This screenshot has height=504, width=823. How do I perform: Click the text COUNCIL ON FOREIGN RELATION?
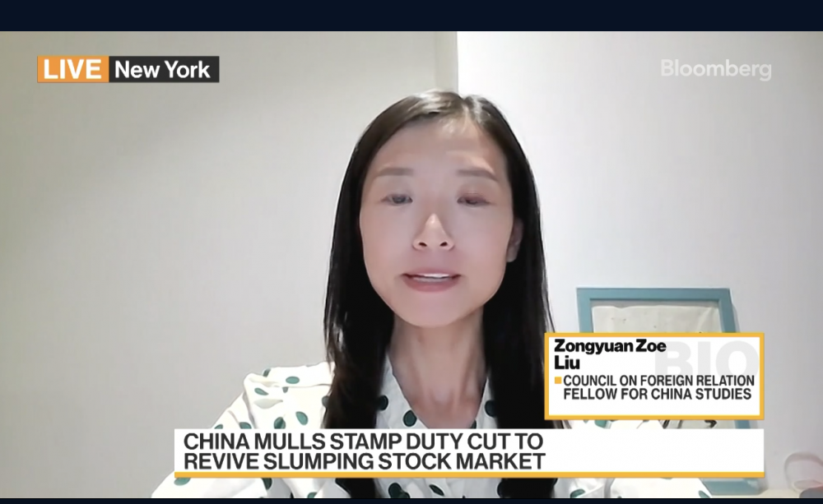tap(658, 380)
